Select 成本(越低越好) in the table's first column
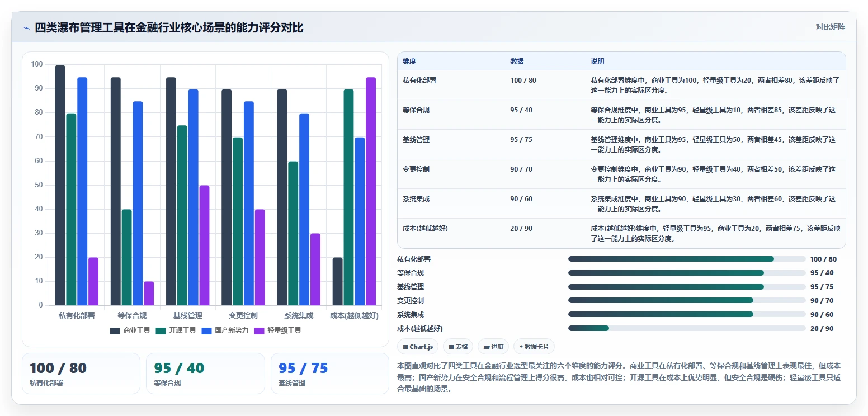Screen dimensions: 868x416 pyautogui.click(x=425, y=228)
